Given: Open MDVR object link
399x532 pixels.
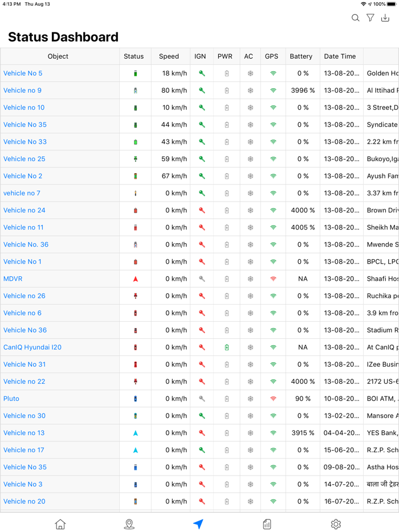Looking at the screenshot, I should pos(13,279).
